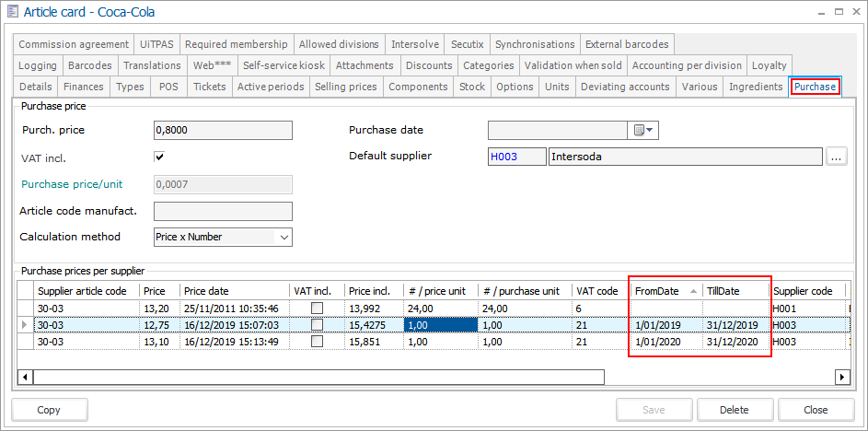Click the Copy button
Screen dimensions: 868x431
(50, 410)
